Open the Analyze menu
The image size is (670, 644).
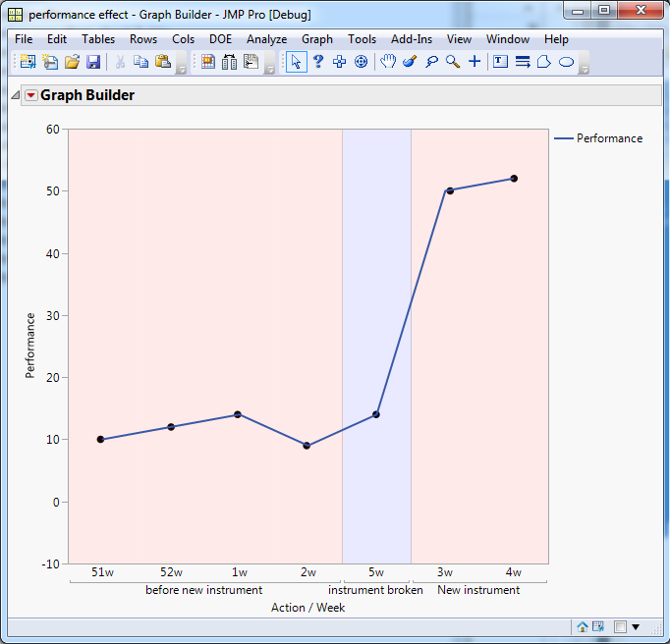(266, 39)
